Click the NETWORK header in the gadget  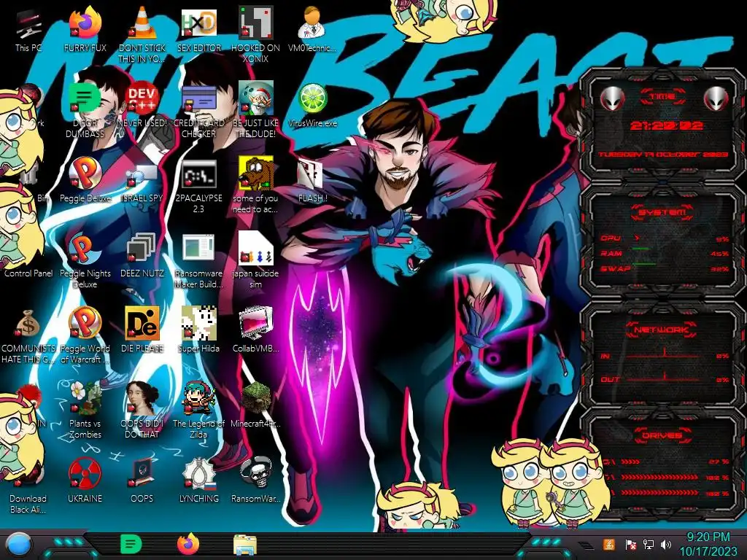point(662,330)
